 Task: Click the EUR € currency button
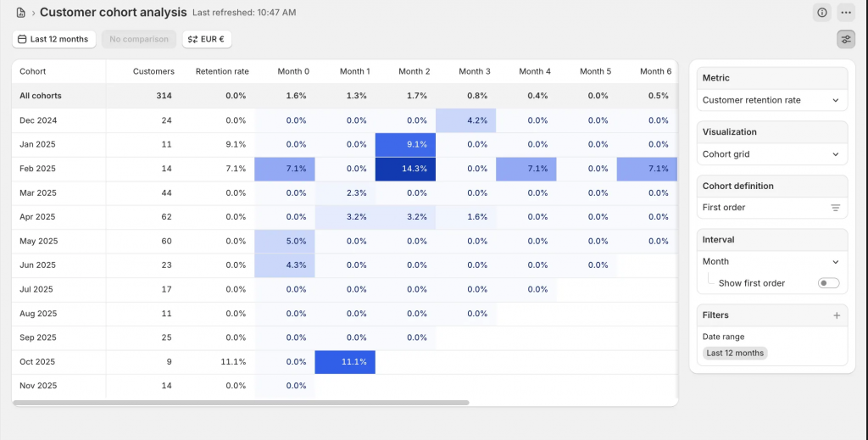tap(208, 39)
